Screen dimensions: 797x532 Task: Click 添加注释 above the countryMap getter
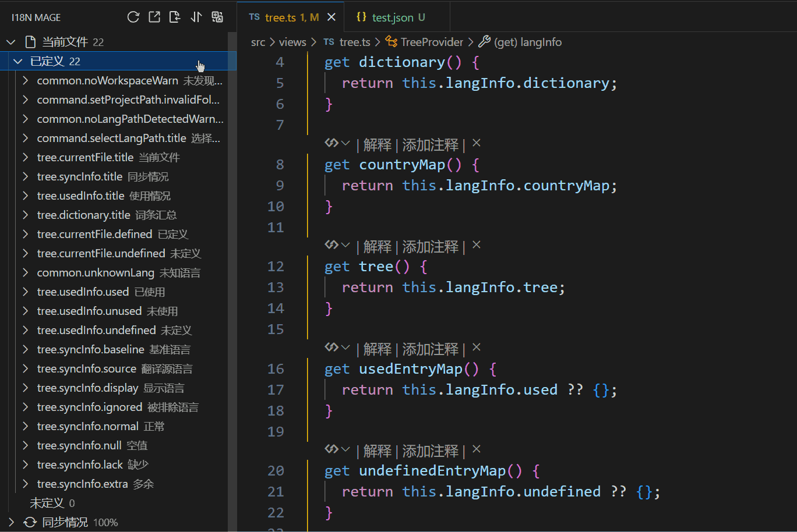(430, 144)
